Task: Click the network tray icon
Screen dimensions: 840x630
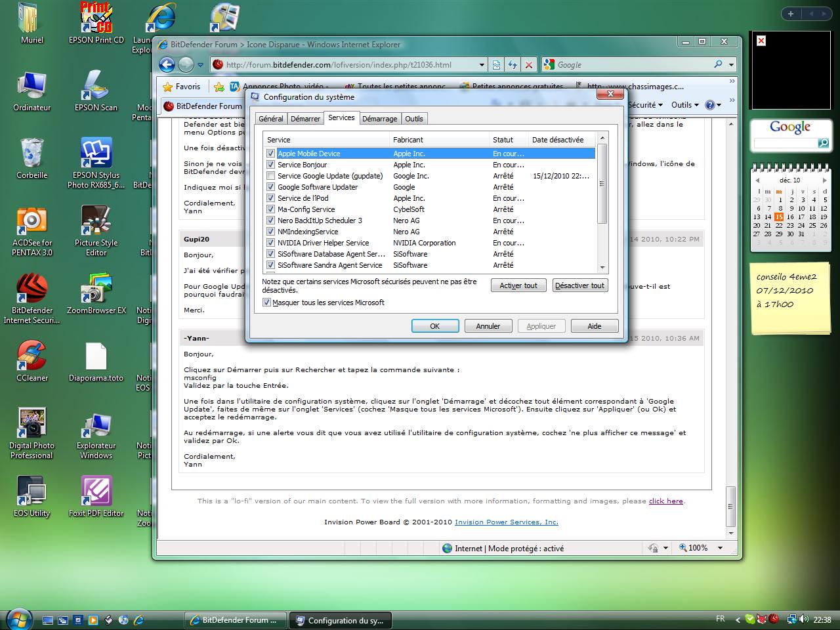Action: (x=792, y=619)
